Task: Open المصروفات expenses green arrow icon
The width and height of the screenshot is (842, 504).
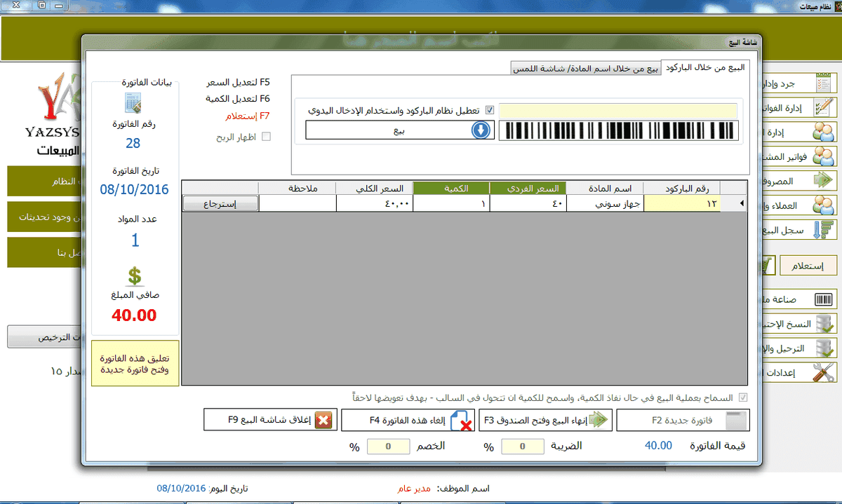Action: (823, 180)
